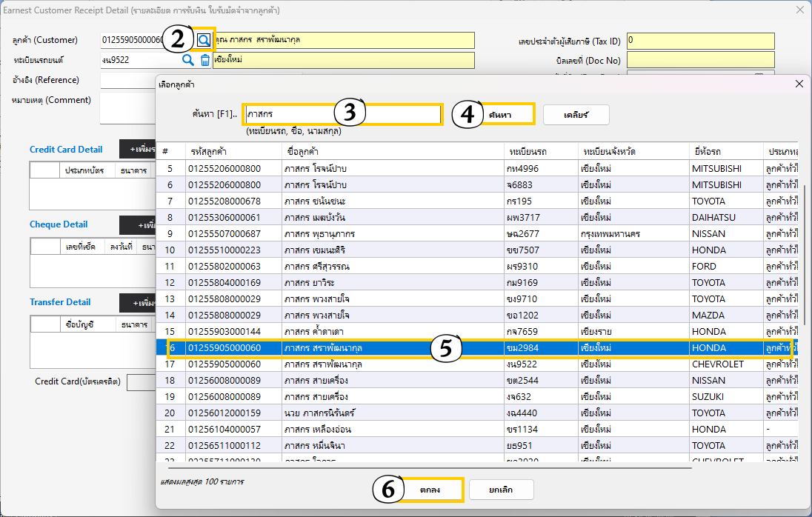Click the Tax ID input field
The width and height of the screenshot is (812, 517).
(700, 41)
